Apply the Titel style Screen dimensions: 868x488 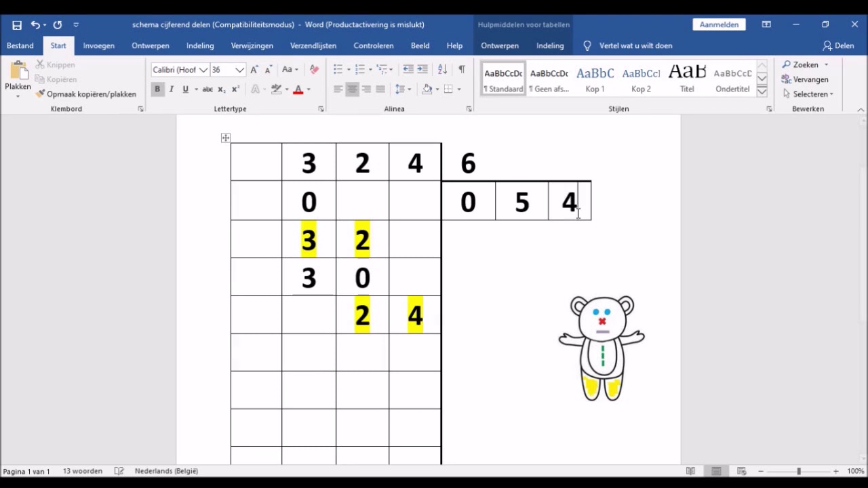tap(687, 79)
